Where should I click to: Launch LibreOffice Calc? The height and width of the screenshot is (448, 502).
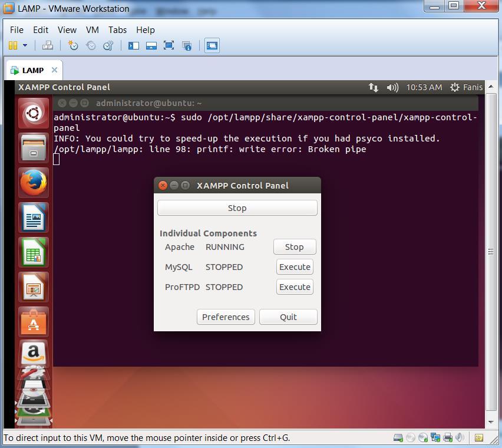point(34,253)
